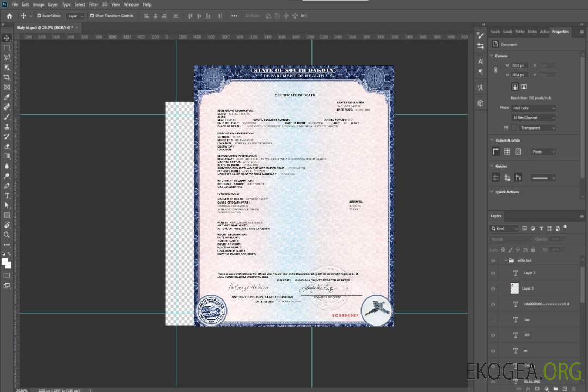Select the Brush tool

pos(7,117)
